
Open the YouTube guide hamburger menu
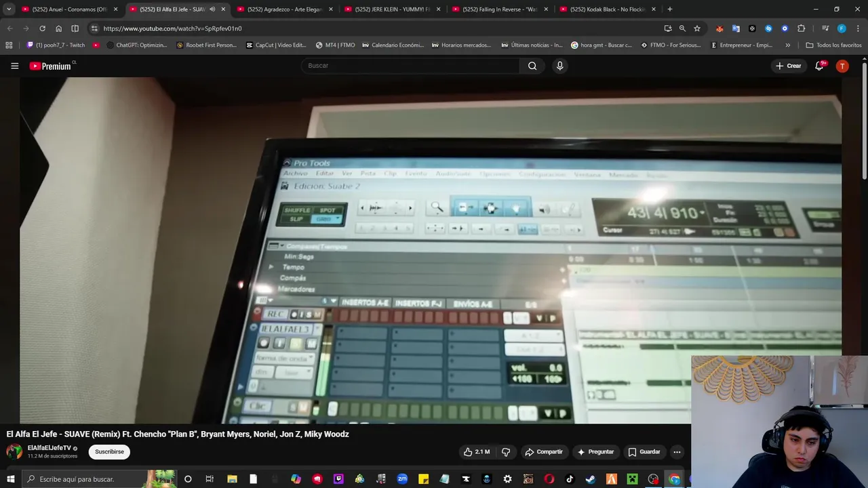coord(14,66)
